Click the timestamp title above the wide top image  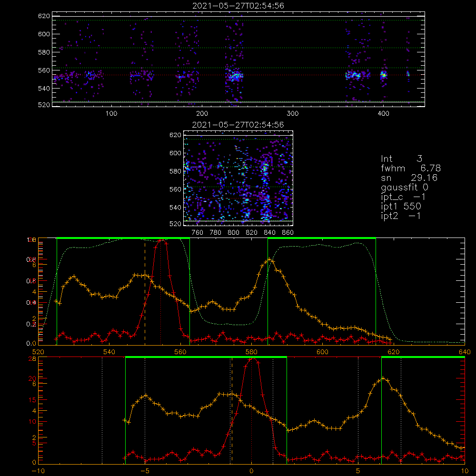click(x=238, y=6)
